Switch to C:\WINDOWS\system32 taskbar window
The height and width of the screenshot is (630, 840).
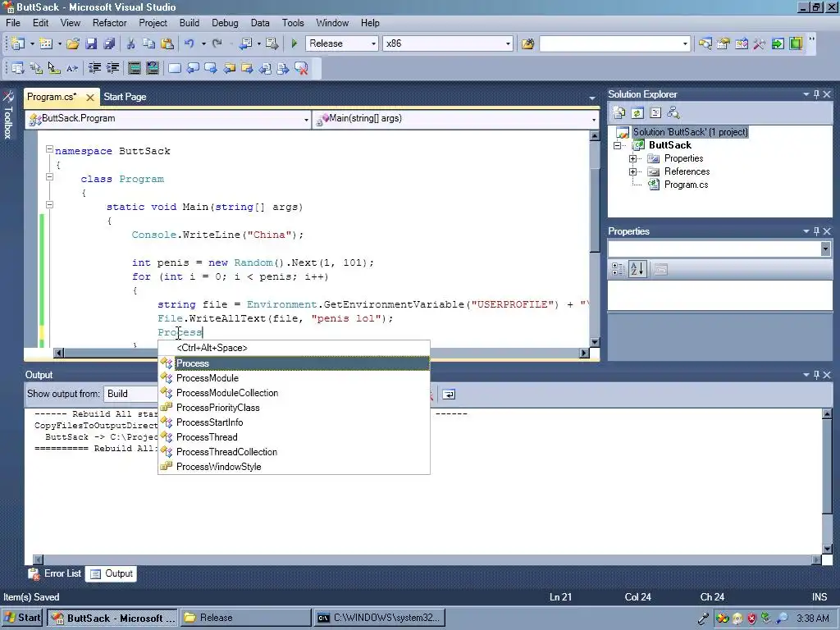point(379,618)
